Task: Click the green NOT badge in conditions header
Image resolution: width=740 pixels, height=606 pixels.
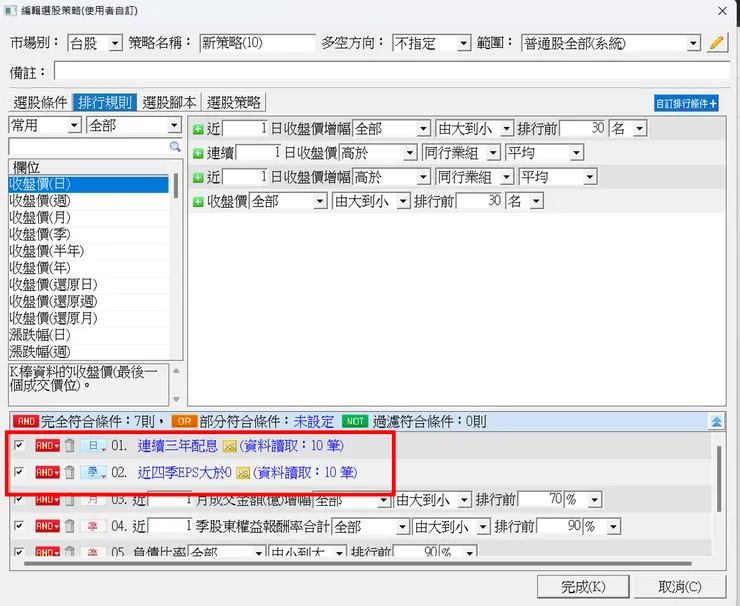Action: 355,421
